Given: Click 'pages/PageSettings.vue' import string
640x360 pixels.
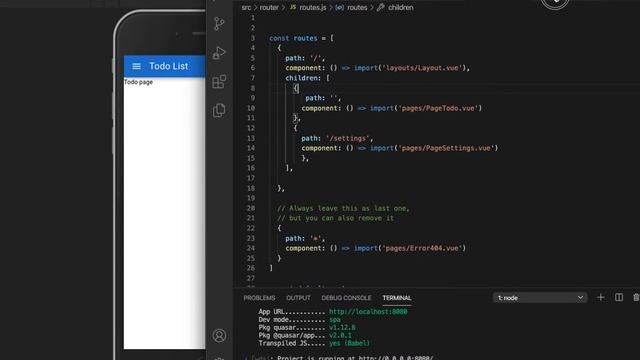Looking at the screenshot, I should pos(446,148).
